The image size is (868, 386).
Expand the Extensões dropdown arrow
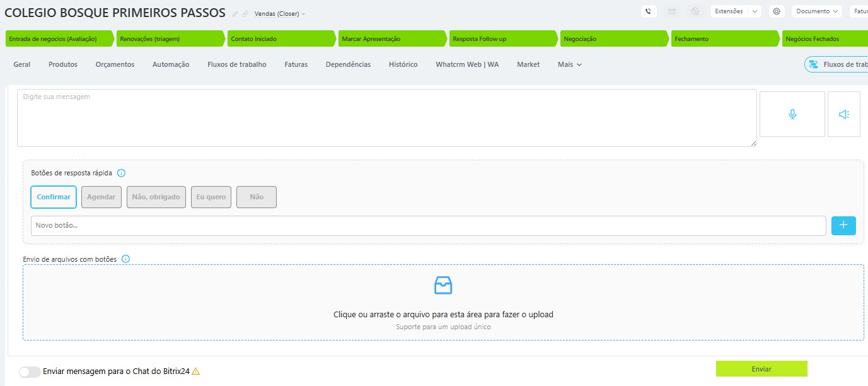click(x=755, y=11)
